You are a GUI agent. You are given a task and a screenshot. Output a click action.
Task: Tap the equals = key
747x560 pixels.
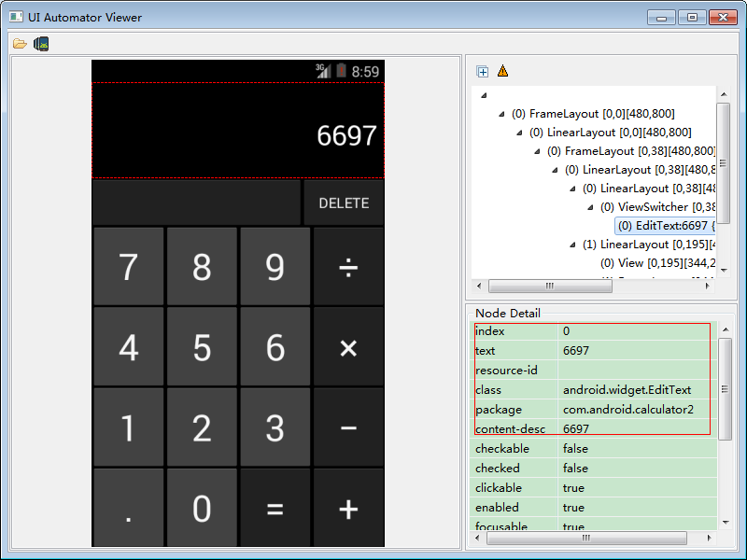(275, 507)
